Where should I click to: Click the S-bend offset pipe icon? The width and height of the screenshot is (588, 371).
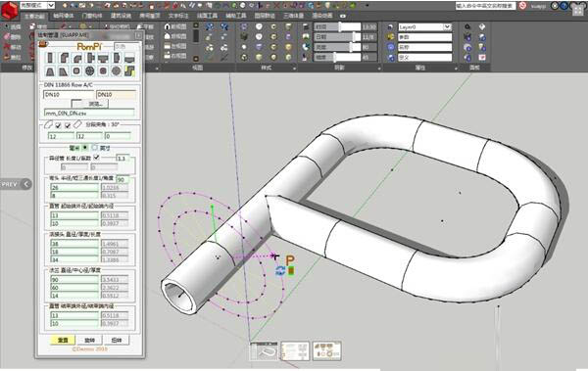tap(129, 70)
